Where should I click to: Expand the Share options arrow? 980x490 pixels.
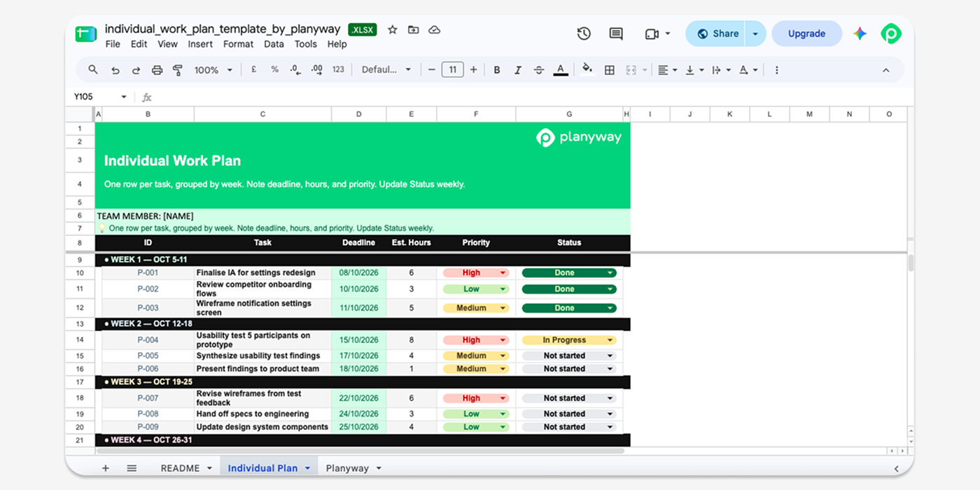(x=755, y=34)
